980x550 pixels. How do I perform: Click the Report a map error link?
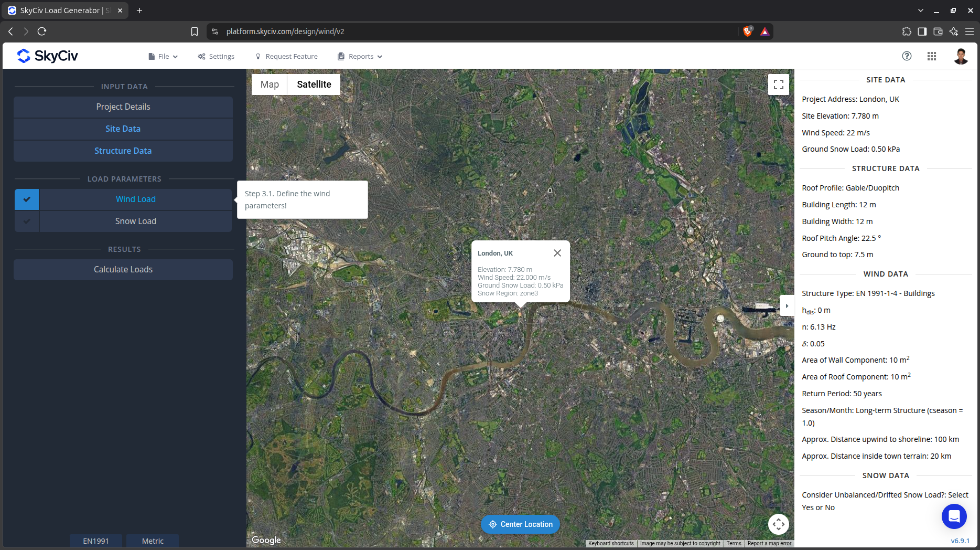point(769,544)
